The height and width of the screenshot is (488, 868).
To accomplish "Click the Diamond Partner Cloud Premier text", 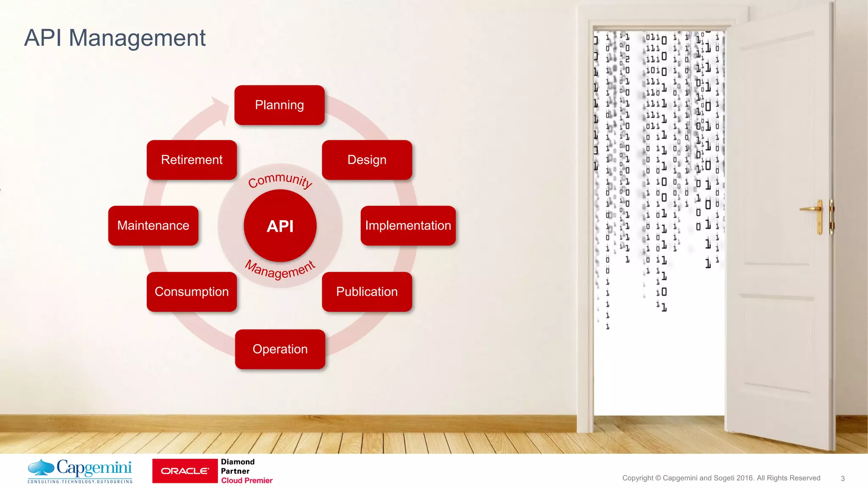I will coord(246,471).
